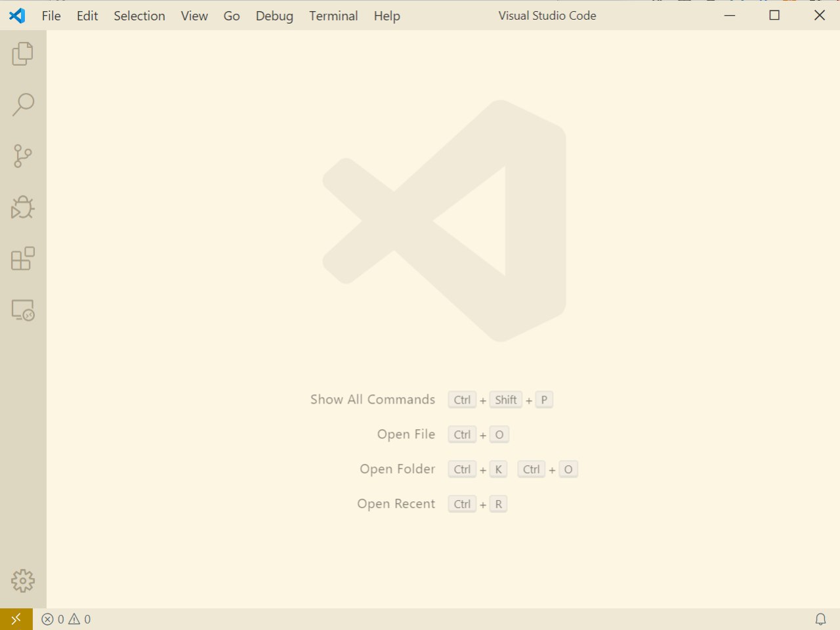
Task: Open the Help menu
Action: pos(387,16)
